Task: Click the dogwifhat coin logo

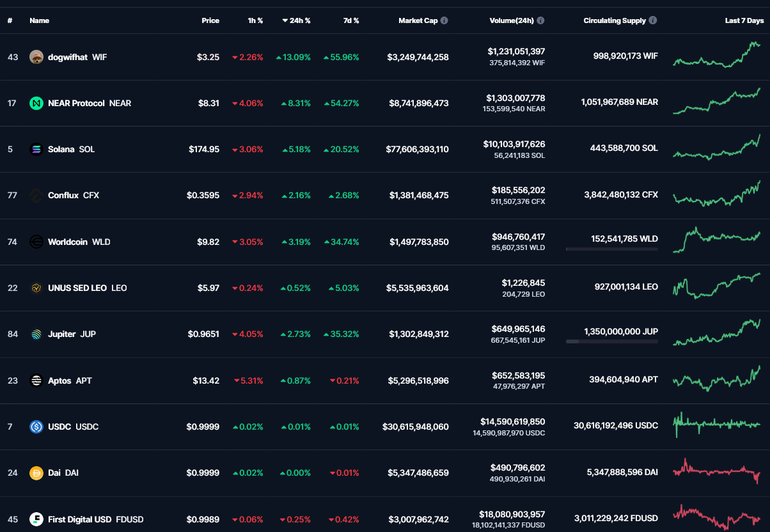Action: (36, 57)
